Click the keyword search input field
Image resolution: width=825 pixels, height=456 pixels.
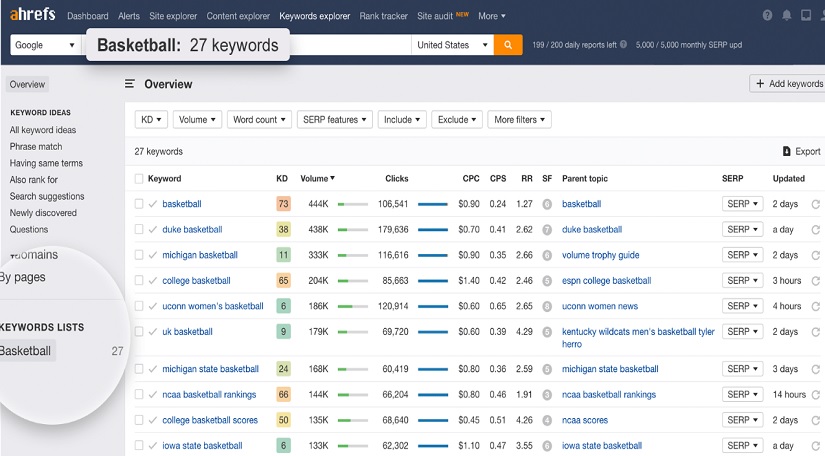pyautogui.click(x=350, y=45)
